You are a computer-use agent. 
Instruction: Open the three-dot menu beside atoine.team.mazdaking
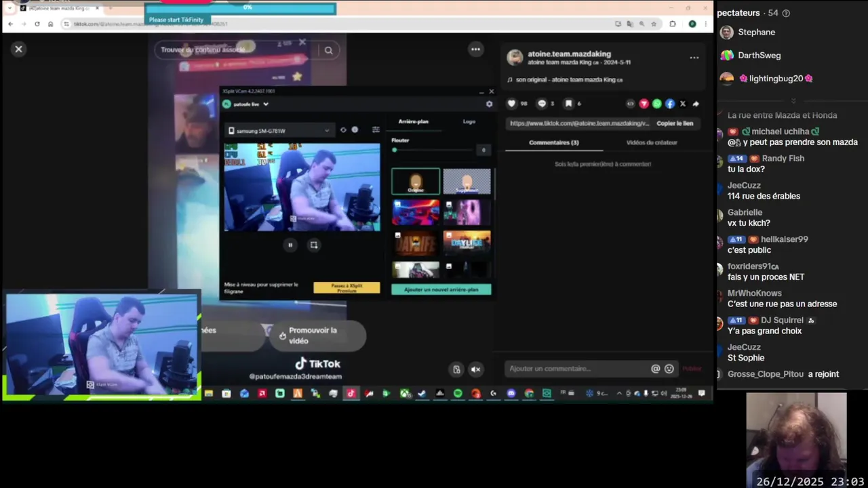click(694, 58)
